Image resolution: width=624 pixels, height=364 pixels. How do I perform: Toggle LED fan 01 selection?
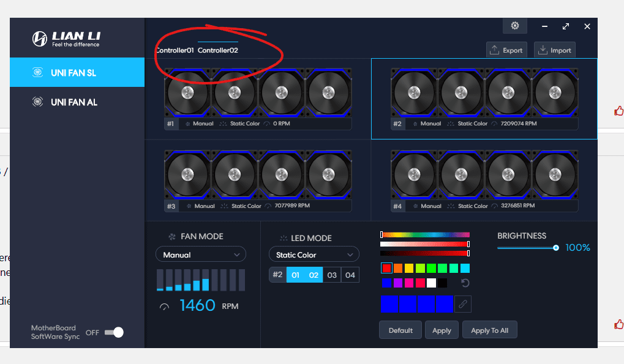(295, 275)
